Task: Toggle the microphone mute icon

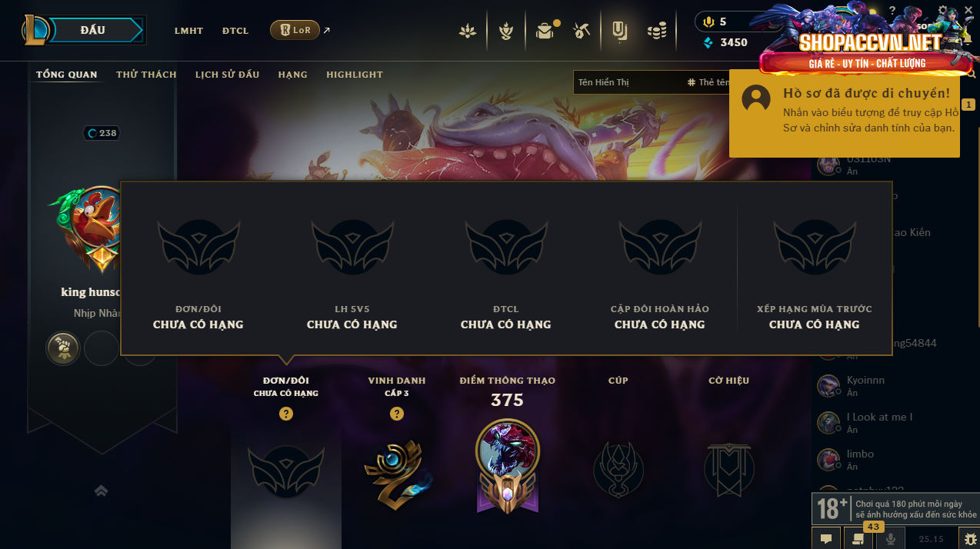Action: [x=891, y=539]
